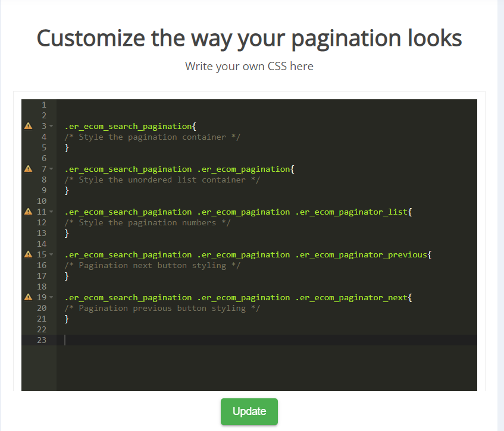Collapse the paginator_list rule at line 11

click(51, 212)
